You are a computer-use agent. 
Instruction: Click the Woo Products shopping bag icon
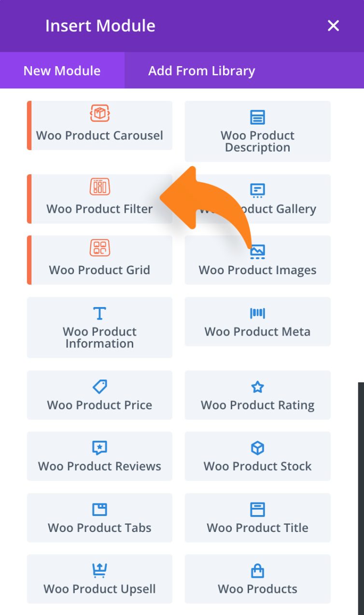tap(257, 570)
